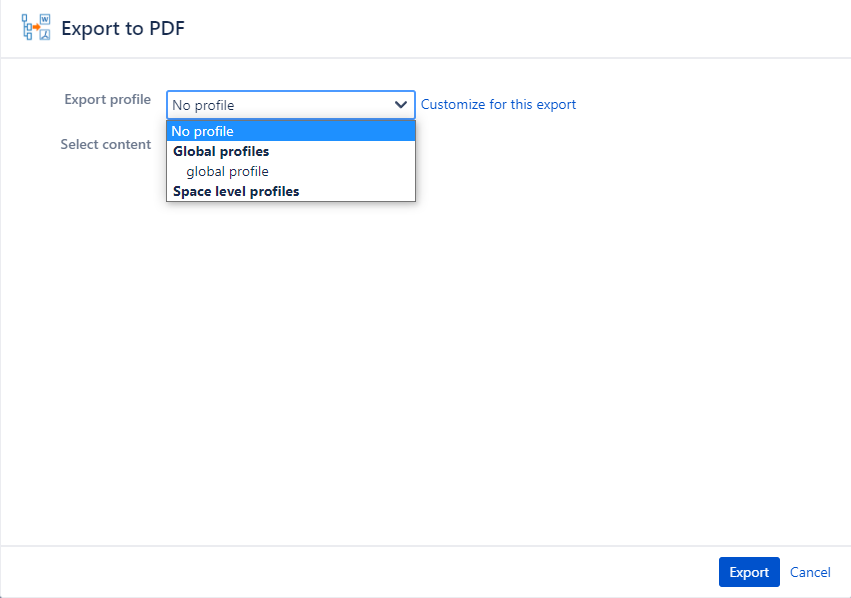Click the page tree symbol in logo

coord(27,27)
